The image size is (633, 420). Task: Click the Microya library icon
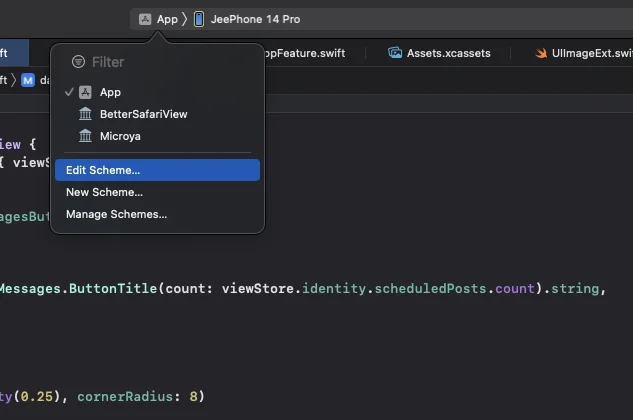click(85, 136)
